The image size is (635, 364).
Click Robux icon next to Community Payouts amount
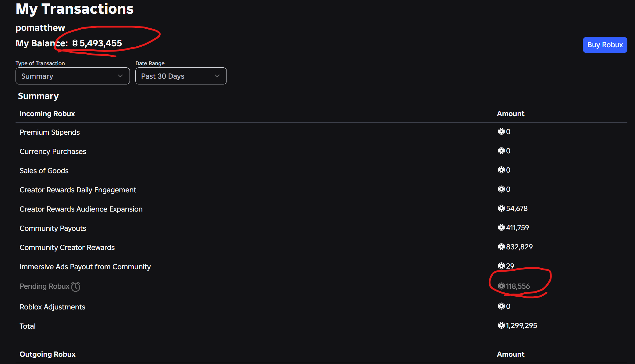click(501, 227)
